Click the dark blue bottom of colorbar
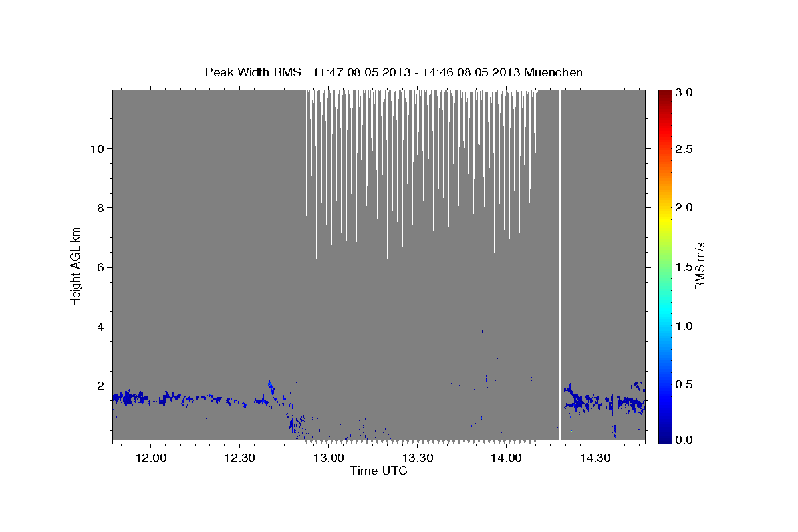 665,438
